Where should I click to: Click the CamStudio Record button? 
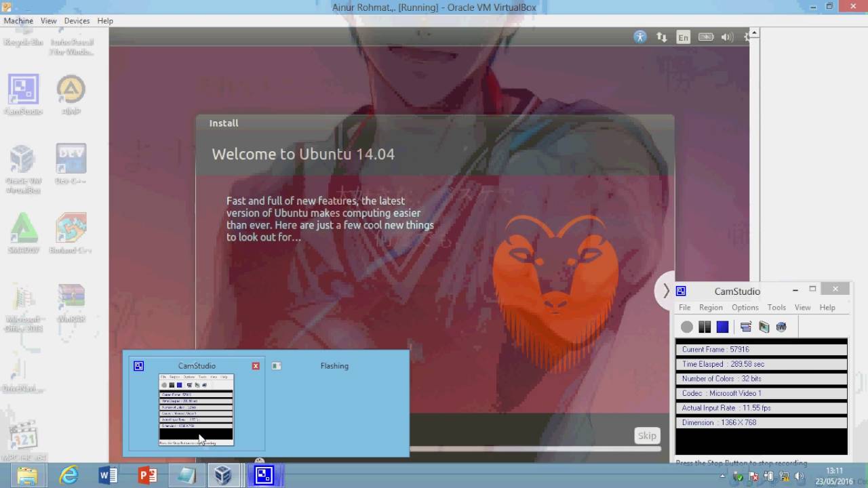click(x=687, y=327)
